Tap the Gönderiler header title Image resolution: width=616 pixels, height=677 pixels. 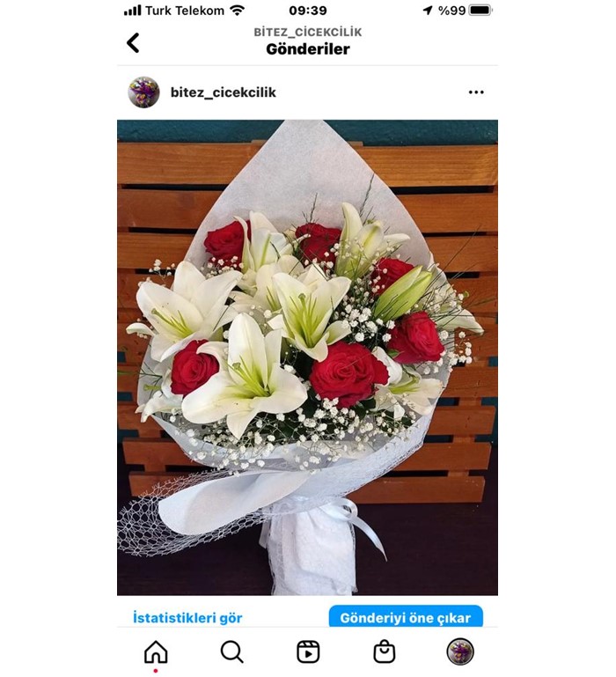(x=308, y=49)
